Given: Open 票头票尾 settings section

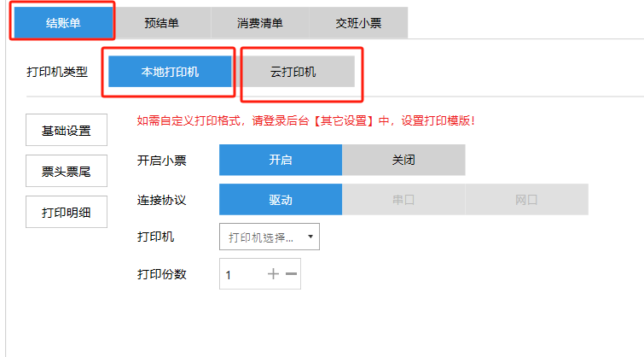Looking at the screenshot, I should coord(67,171).
